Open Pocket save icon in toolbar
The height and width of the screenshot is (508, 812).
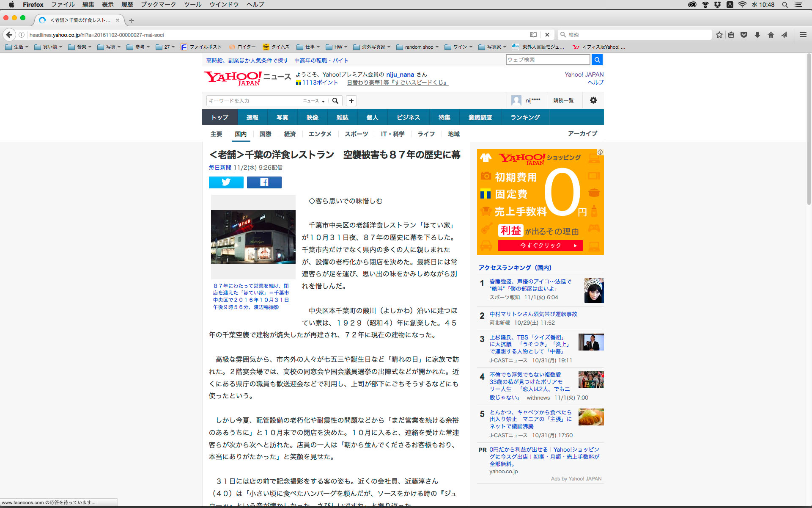[x=744, y=35]
